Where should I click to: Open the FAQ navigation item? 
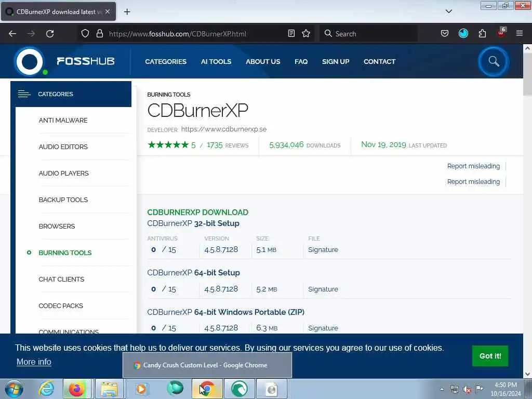click(301, 61)
